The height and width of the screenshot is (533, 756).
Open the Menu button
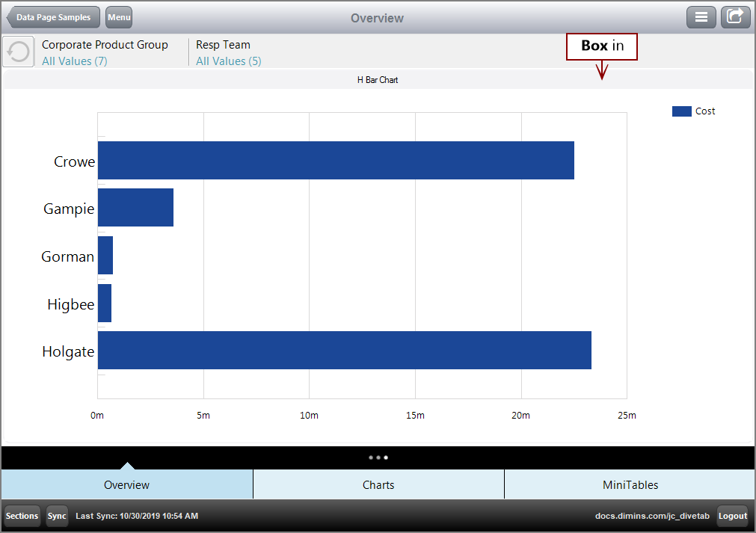coord(118,17)
